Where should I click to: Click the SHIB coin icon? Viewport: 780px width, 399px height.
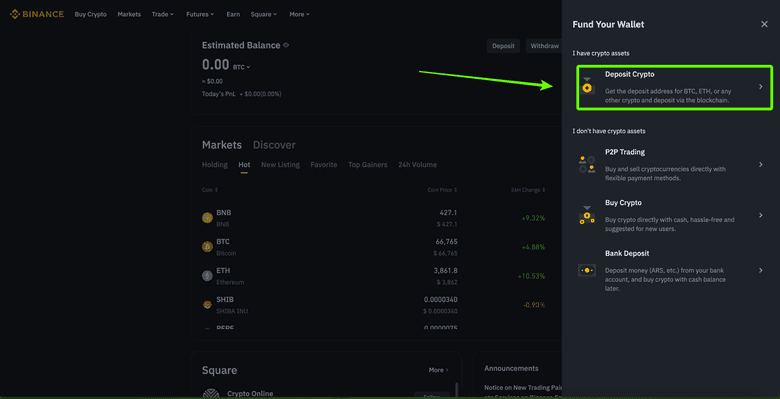click(x=207, y=304)
